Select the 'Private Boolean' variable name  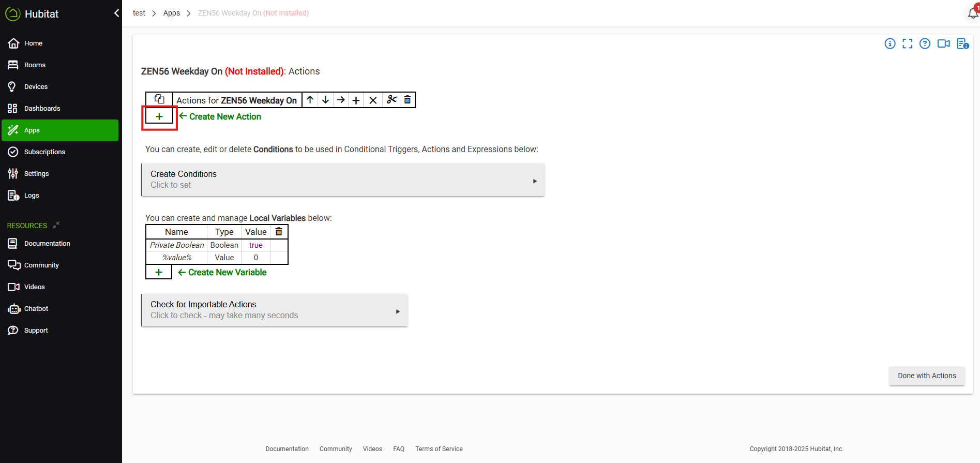pos(177,245)
